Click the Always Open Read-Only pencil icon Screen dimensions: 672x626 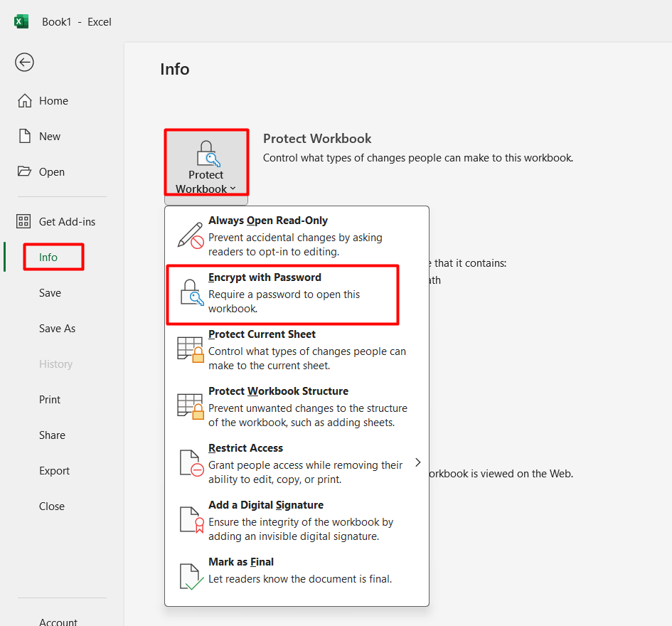190,235
